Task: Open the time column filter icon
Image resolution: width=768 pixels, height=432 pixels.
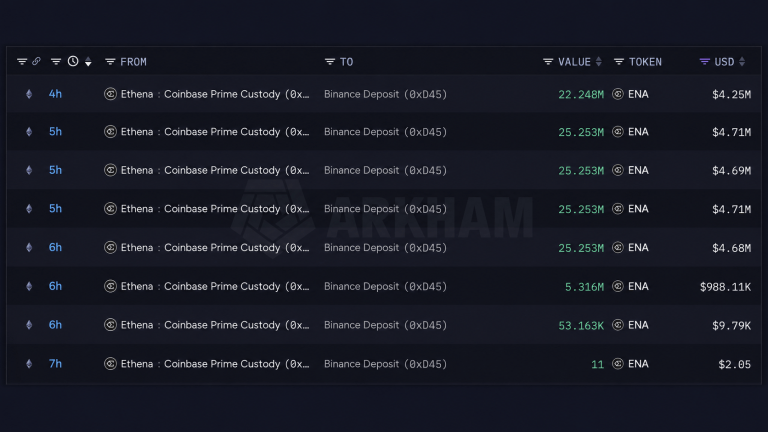Action: click(x=56, y=62)
